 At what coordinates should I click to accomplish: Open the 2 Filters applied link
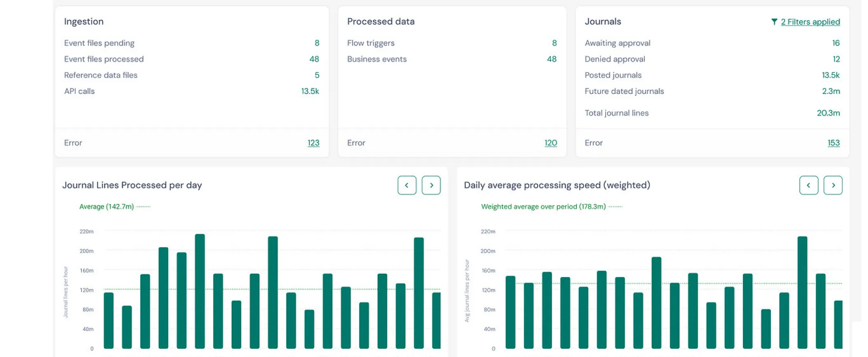(810, 22)
